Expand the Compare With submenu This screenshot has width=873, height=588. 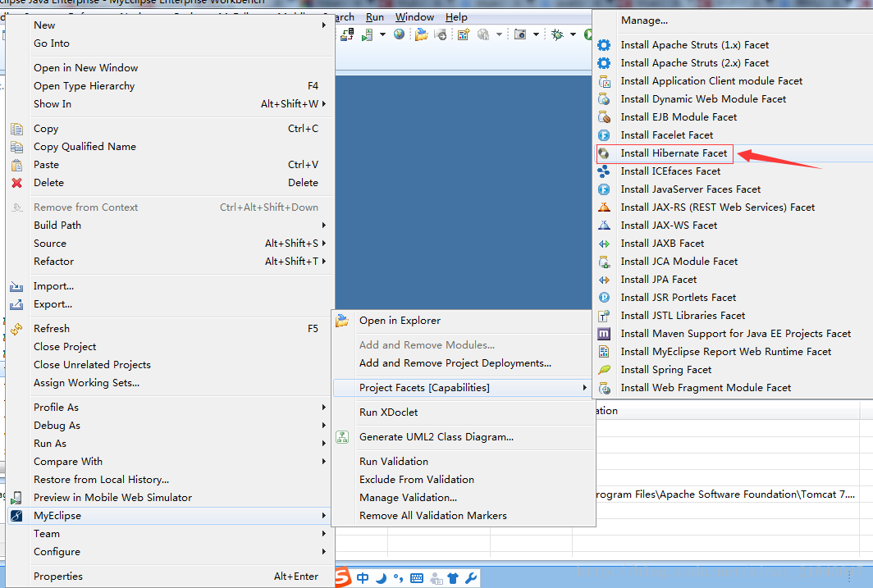click(171, 462)
